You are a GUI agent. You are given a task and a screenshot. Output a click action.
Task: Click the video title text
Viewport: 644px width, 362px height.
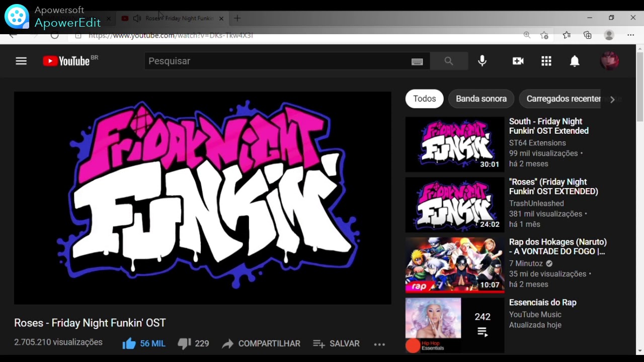(90, 323)
